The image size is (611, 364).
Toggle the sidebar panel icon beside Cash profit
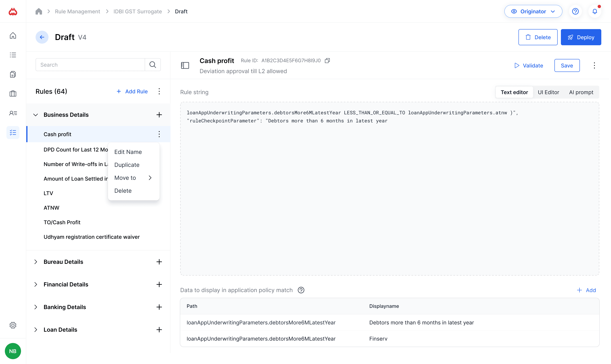pyautogui.click(x=185, y=65)
